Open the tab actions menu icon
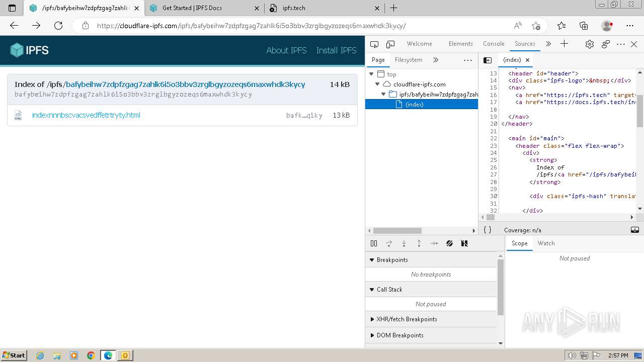 click(12, 8)
